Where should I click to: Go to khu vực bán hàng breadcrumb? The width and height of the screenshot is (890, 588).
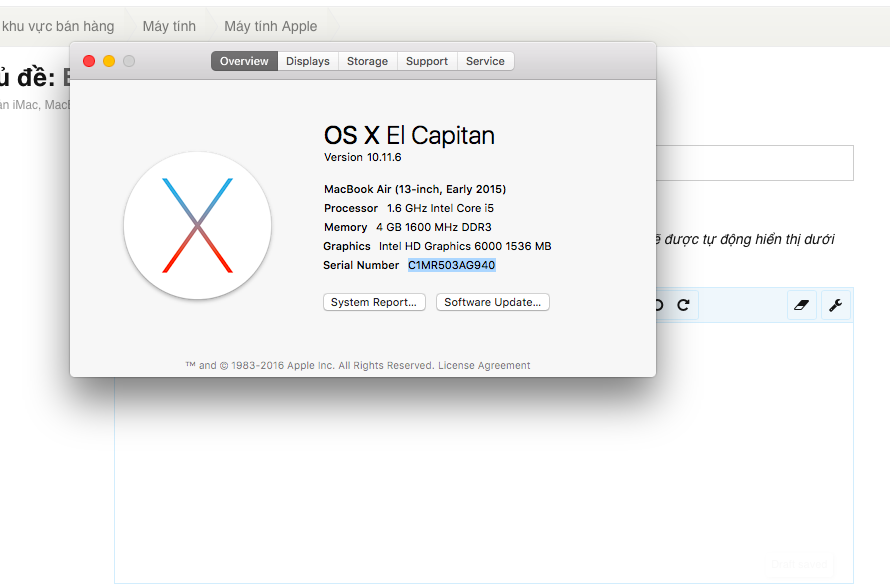point(58,26)
